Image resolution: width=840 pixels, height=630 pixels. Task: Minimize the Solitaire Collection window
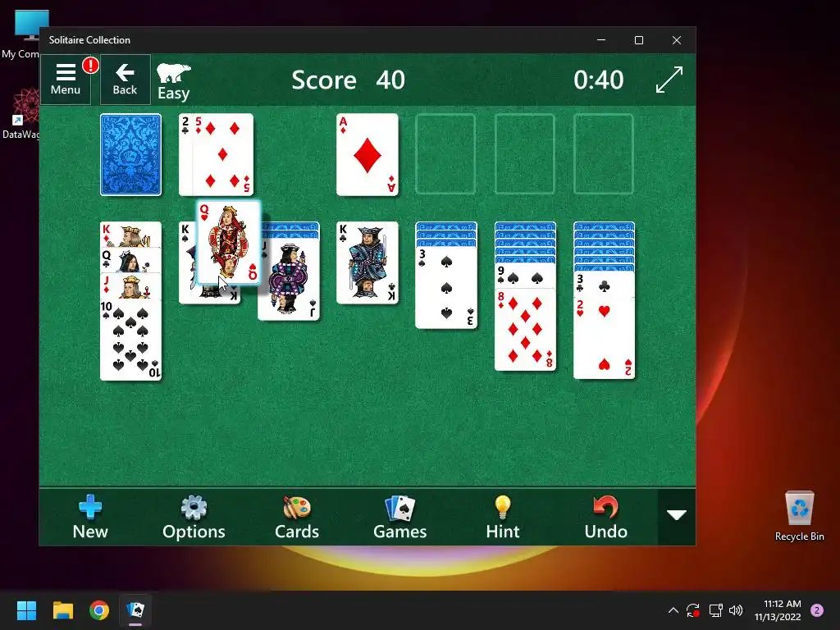pos(601,40)
